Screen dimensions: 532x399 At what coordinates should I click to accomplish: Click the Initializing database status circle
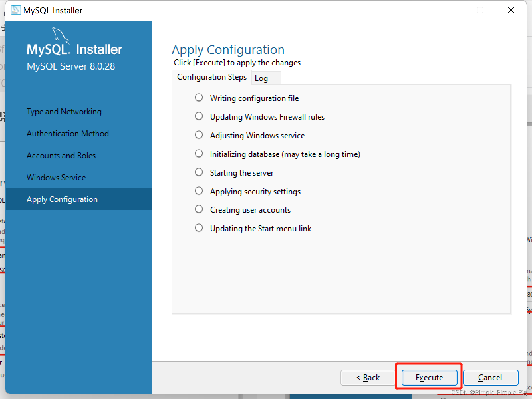click(x=199, y=153)
